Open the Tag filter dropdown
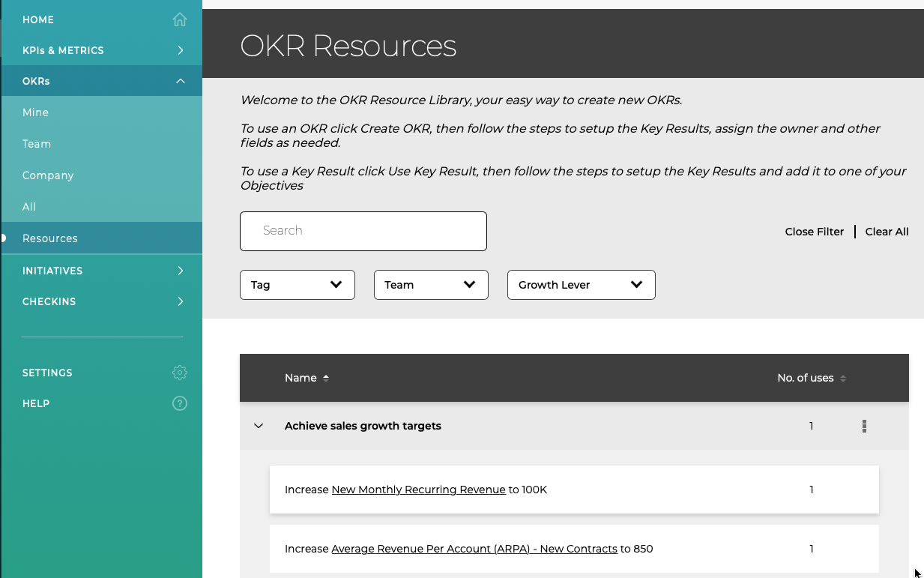 (298, 285)
